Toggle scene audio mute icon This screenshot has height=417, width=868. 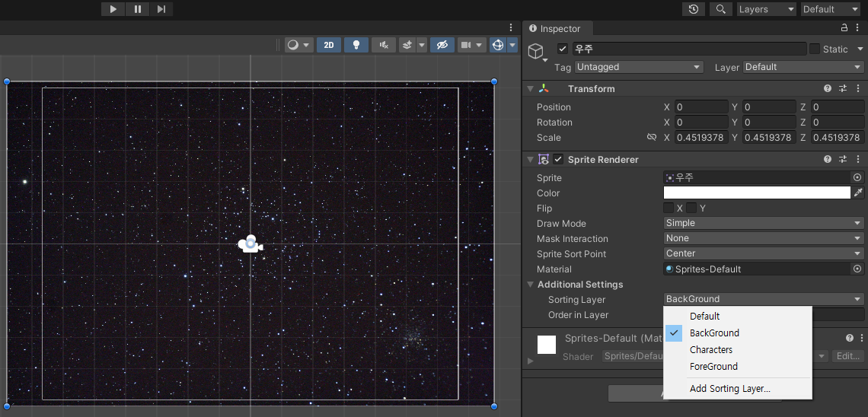[x=384, y=45]
